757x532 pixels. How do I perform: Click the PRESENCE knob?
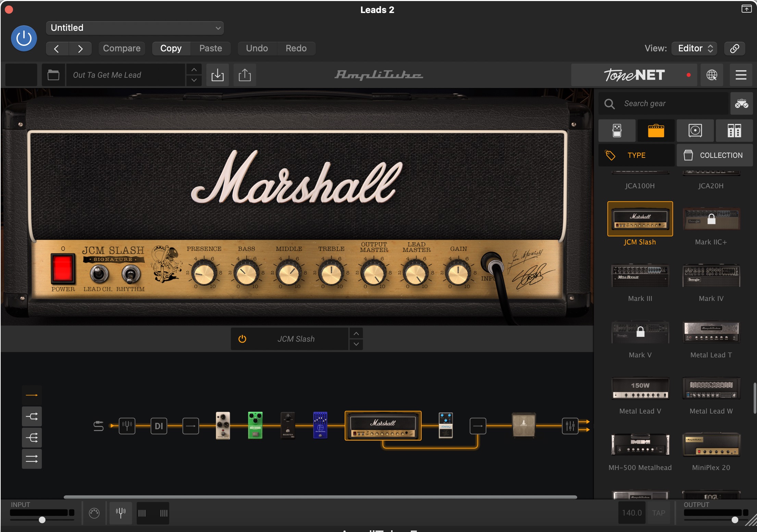coord(204,273)
